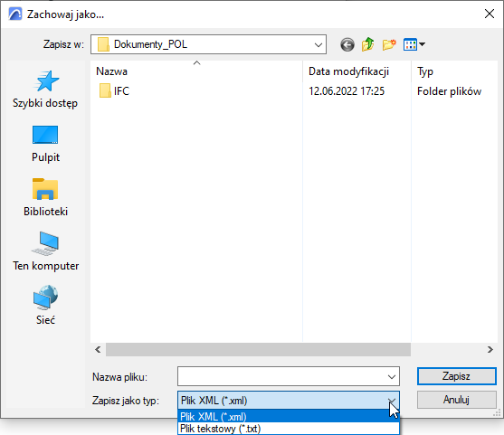Screen dimensions: 504x435
Task: Sort by Data modyfikacji column header
Action: [357, 71]
